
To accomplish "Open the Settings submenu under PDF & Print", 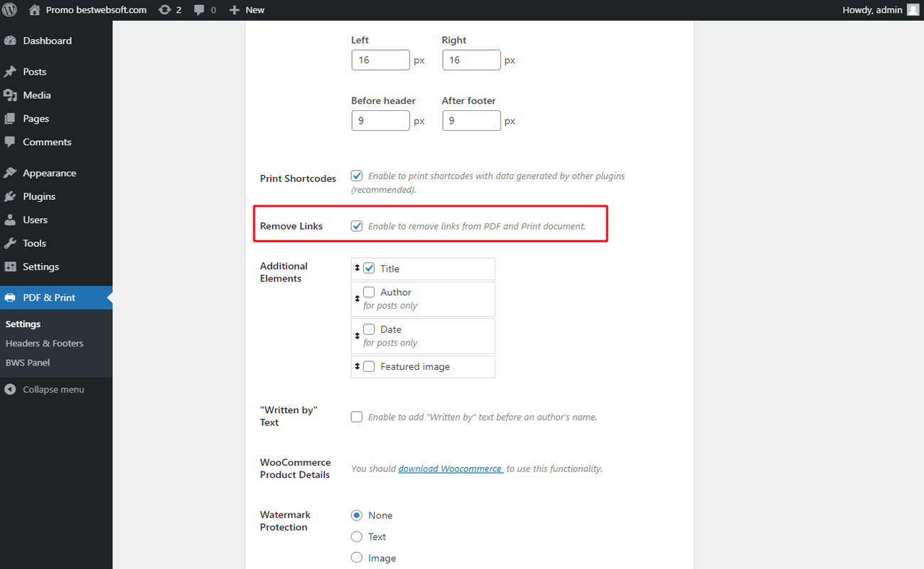I will [23, 324].
